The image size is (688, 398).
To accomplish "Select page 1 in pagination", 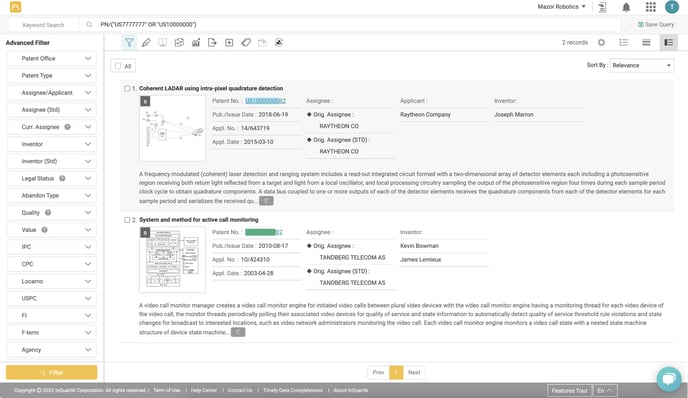I will pos(396,373).
